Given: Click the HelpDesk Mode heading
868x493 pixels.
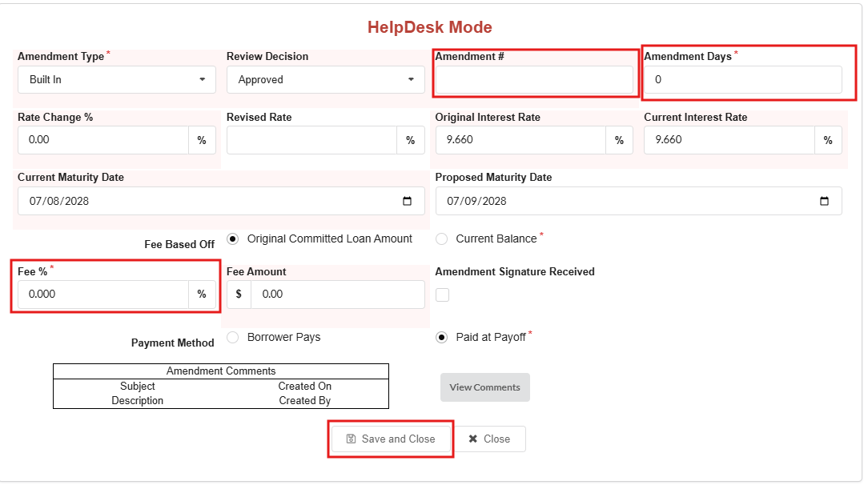Looking at the screenshot, I should pyautogui.click(x=429, y=27).
